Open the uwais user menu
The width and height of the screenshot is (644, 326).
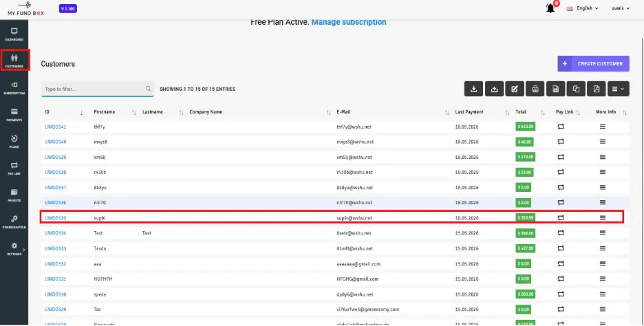coord(620,8)
